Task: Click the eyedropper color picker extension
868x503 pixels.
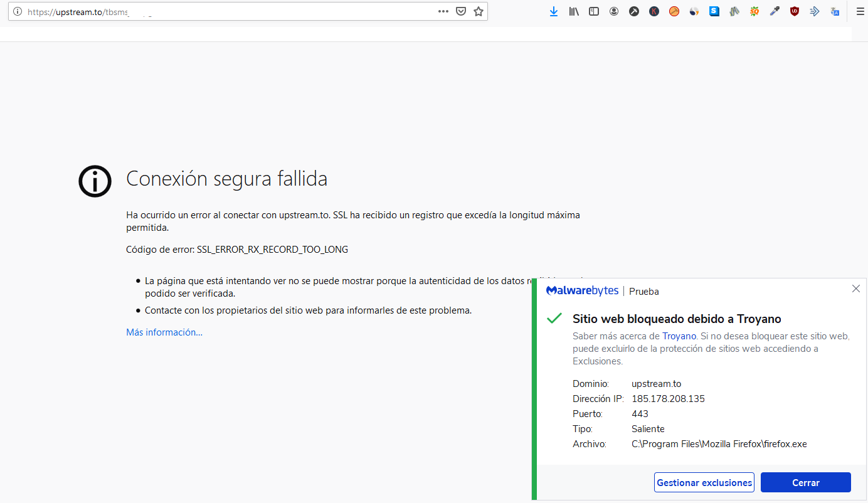Action: [775, 11]
